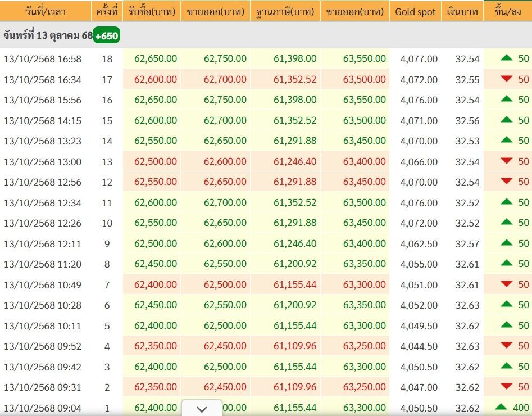The width and height of the screenshot is (532, 416).
Task: Click the up arrow in the 09:42 row
Action: point(507,366)
